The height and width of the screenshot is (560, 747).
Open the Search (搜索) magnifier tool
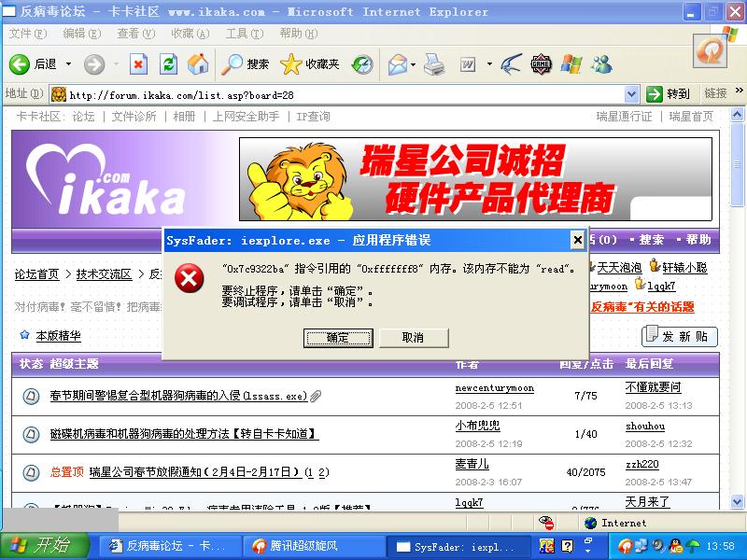click(x=245, y=63)
